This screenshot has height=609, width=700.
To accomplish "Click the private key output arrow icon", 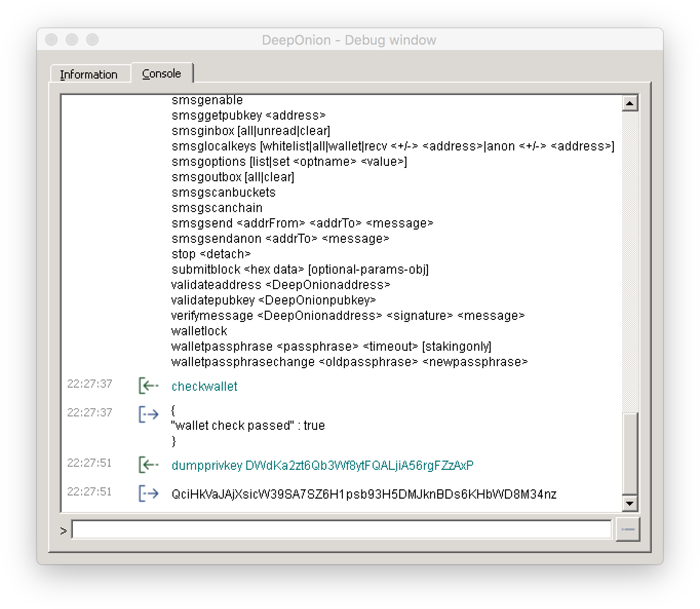I will click(x=149, y=493).
